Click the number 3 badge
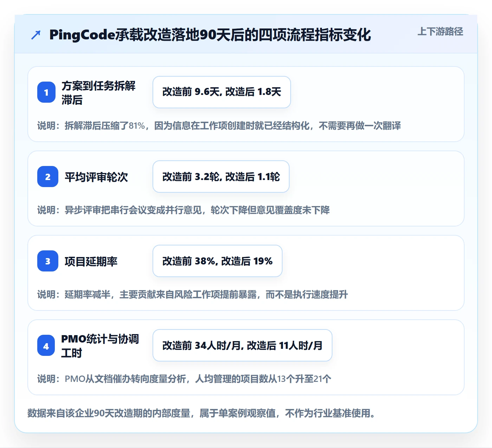The width and height of the screenshot is (492, 448). [48, 261]
